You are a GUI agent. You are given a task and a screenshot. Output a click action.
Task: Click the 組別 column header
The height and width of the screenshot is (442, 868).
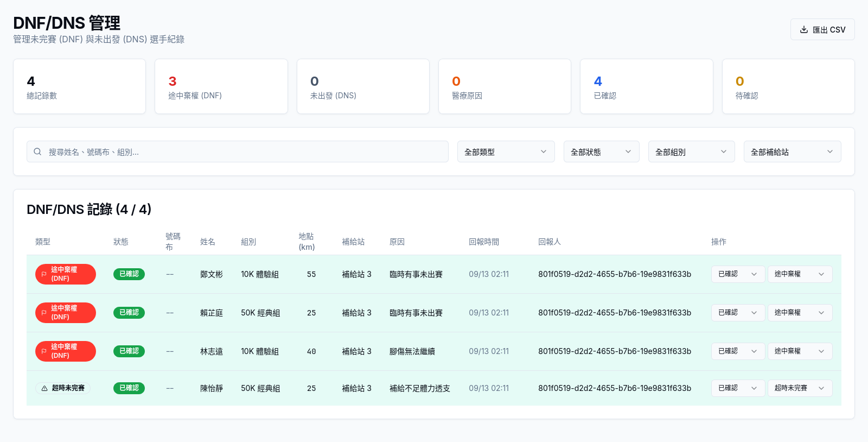[248, 242]
